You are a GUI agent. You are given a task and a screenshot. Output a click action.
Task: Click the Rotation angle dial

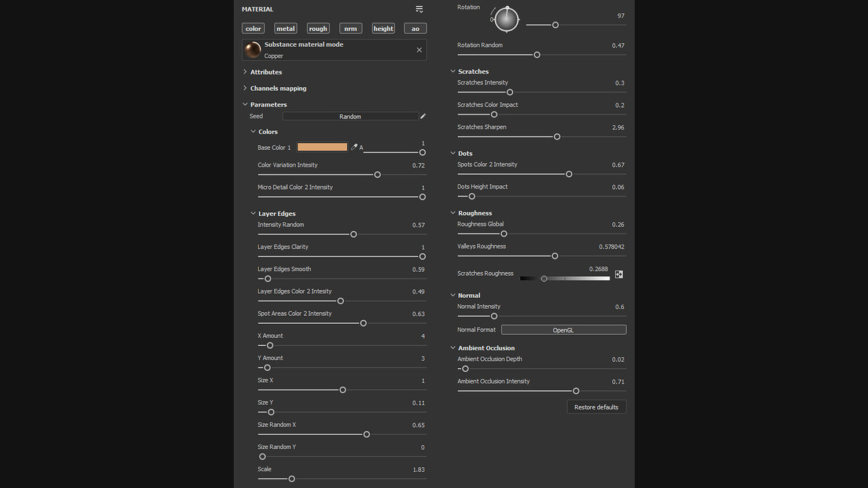click(x=506, y=20)
